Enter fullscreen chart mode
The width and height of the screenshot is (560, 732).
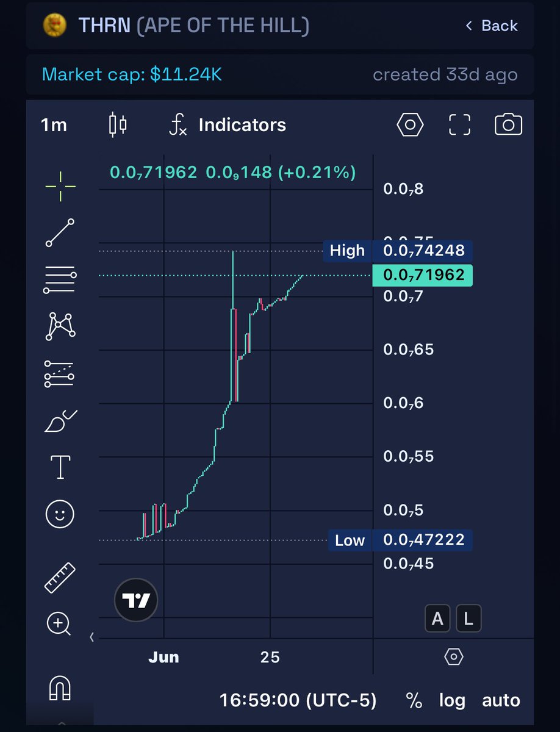[x=459, y=125]
